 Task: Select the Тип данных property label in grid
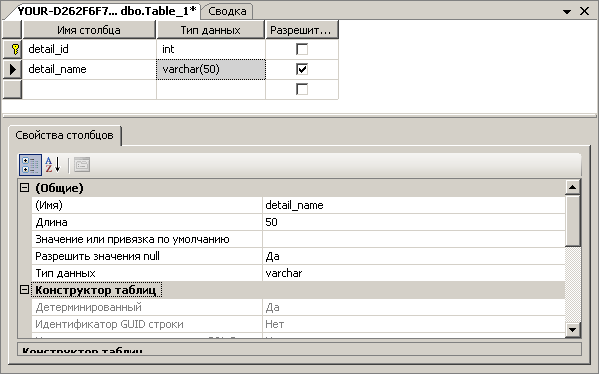[x=147, y=273]
